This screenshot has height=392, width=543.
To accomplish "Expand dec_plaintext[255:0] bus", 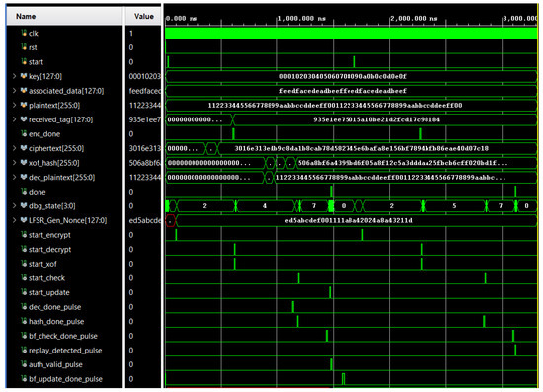I will pyautogui.click(x=14, y=177).
